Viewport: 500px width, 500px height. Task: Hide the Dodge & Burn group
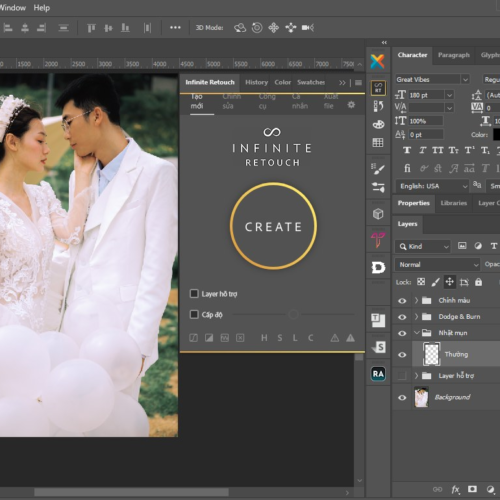tap(402, 317)
